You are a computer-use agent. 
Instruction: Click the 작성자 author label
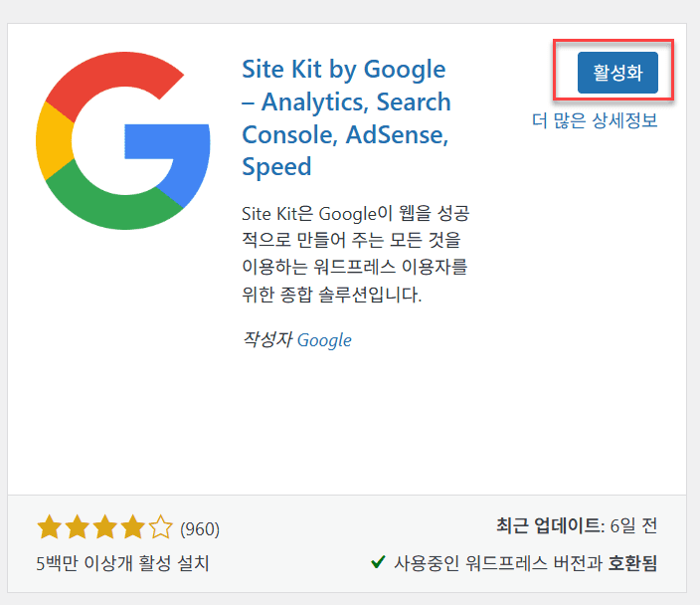point(266,340)
